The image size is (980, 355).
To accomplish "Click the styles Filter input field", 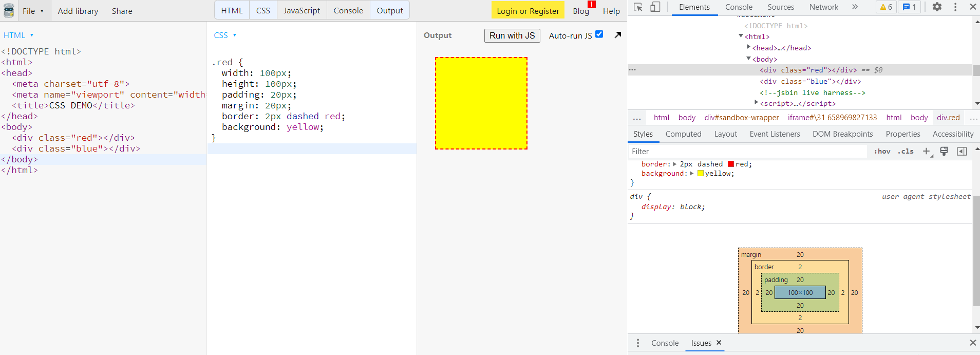I will (x=748, y=151).
